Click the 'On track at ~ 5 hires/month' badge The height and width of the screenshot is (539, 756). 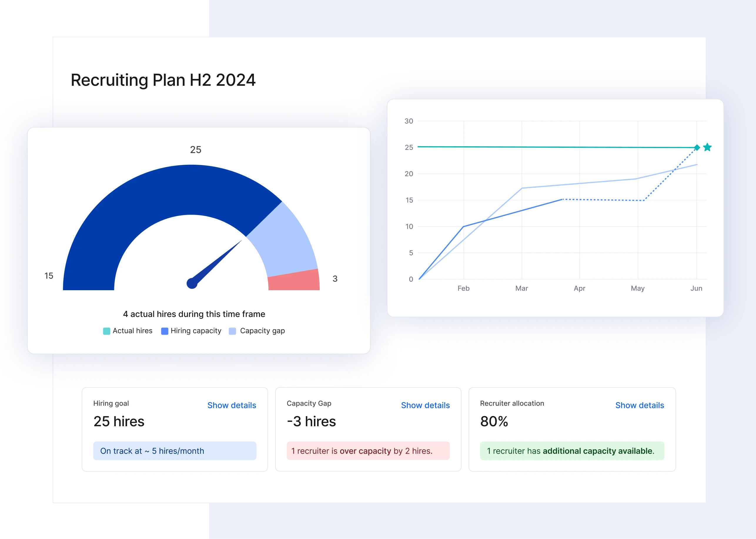(175, 451)
